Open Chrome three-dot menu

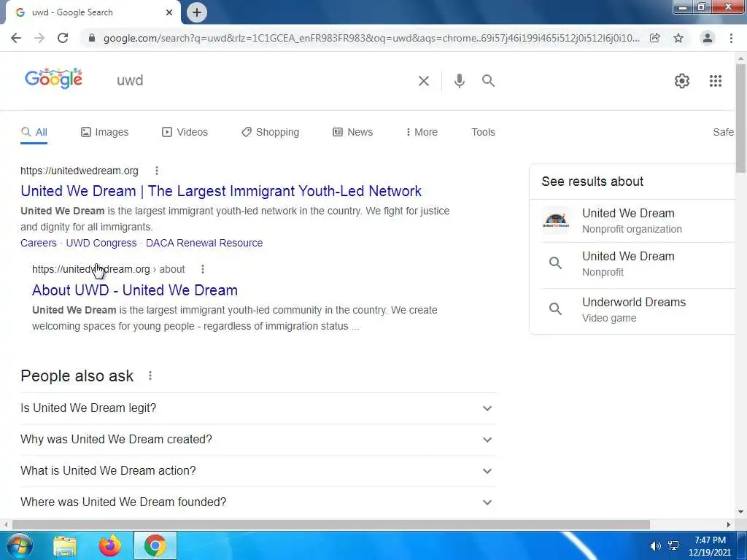pyautogui.click(x=731, y=38)
